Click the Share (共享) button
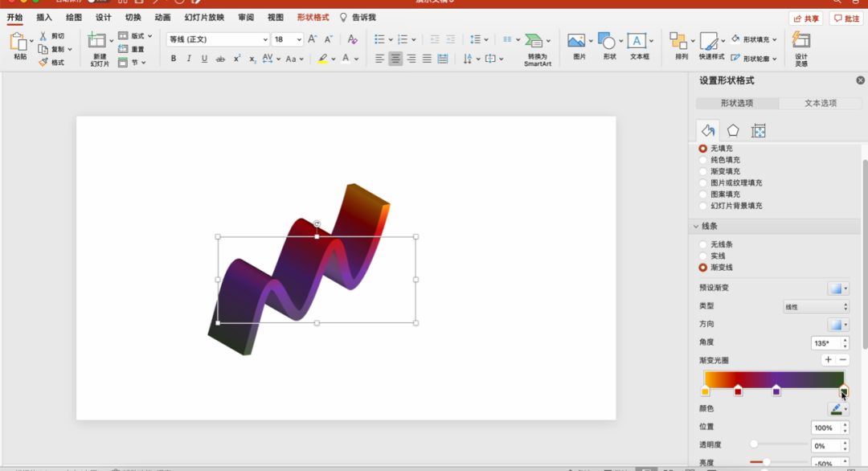Screen dimensions: 868x471 pyautogui.click(x=806, y=18)
